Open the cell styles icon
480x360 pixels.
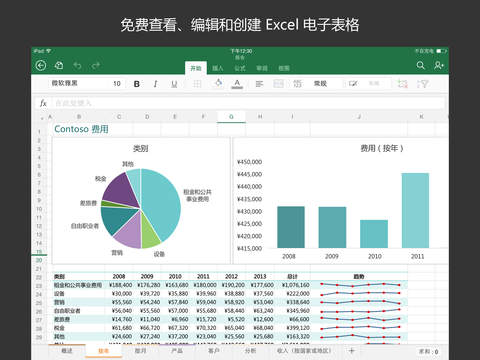(353, 84)
